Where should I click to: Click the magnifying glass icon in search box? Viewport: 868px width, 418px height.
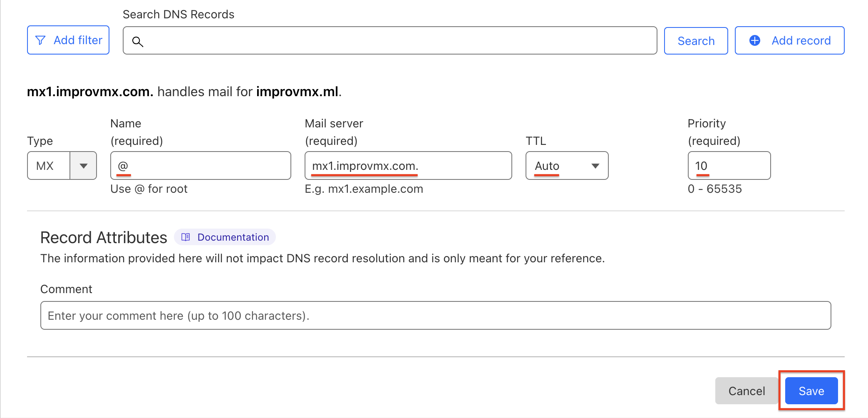[138, 42]
